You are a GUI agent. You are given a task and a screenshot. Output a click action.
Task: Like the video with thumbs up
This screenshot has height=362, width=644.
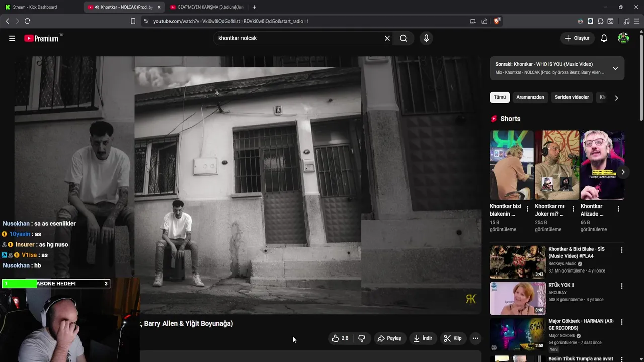340,338
